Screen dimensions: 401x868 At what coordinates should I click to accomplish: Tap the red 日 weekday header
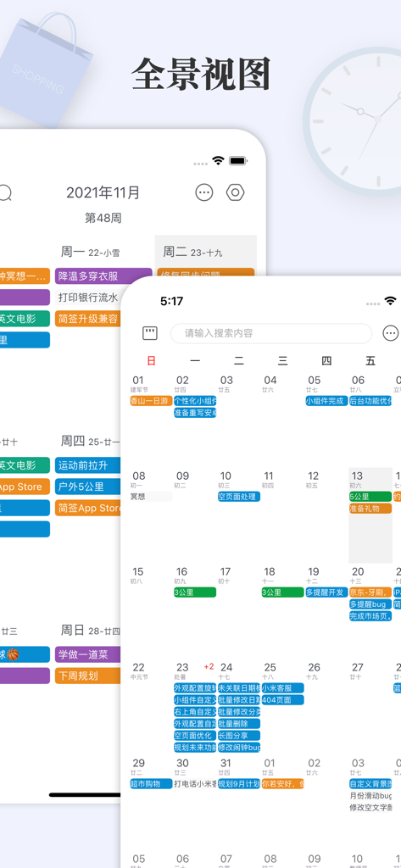click(x=151, y=361)
